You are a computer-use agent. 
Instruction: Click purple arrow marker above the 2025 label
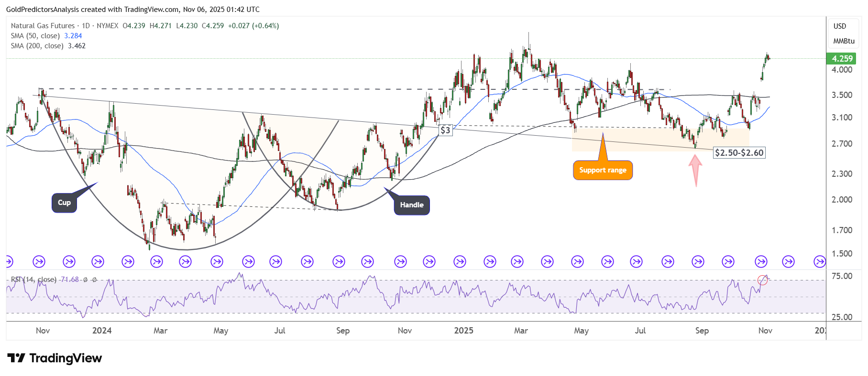point(460,261)
